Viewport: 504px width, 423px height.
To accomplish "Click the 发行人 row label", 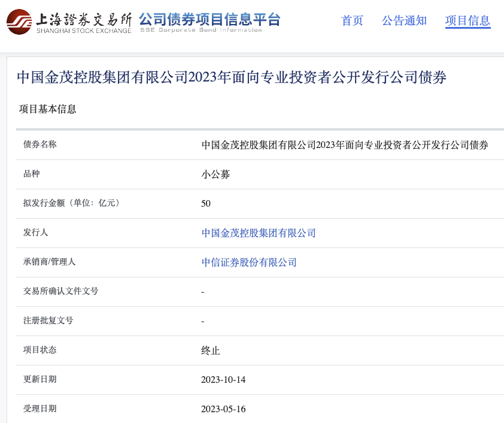I will point(36,232).
